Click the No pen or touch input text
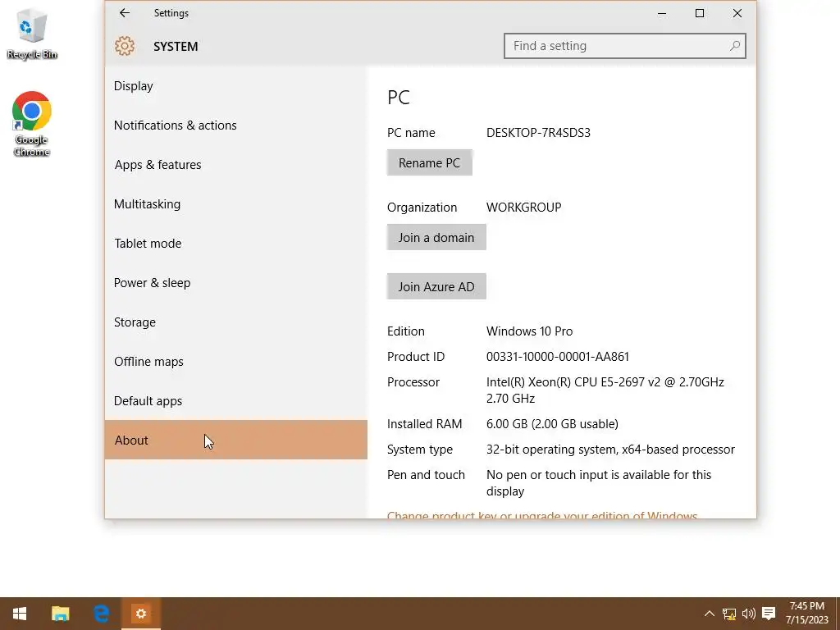The width and height of the screenshot is (840, 630). (x=599, y=482)
